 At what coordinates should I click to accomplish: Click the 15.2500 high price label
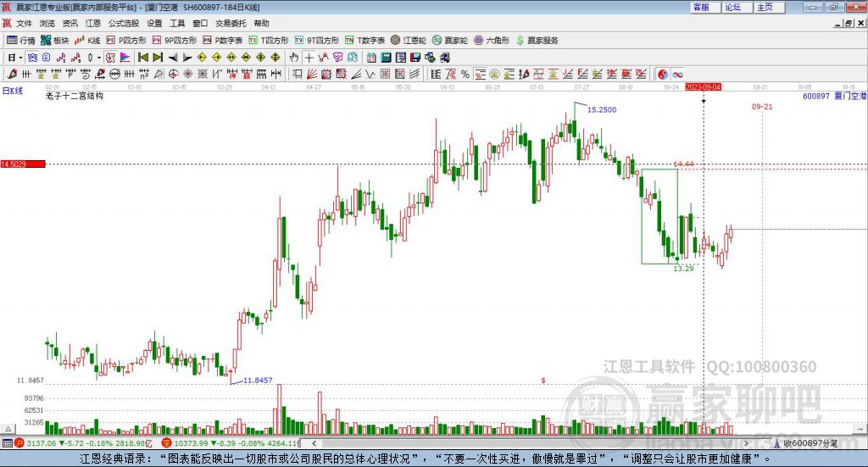click(602, 109)
